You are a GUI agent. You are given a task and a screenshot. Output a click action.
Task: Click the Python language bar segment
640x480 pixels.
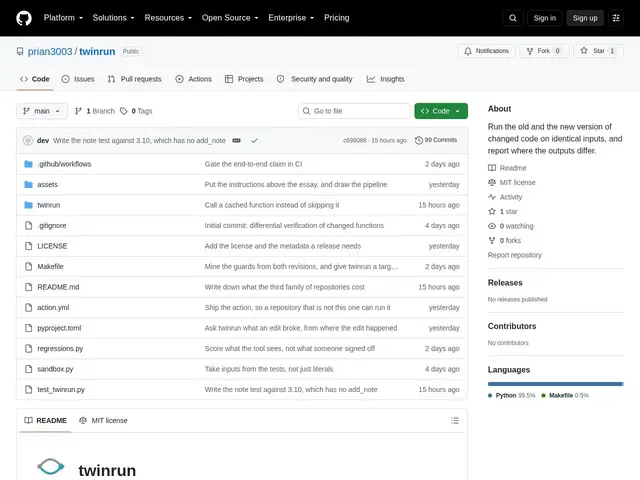pyautogui.click(x=555, y=384)
